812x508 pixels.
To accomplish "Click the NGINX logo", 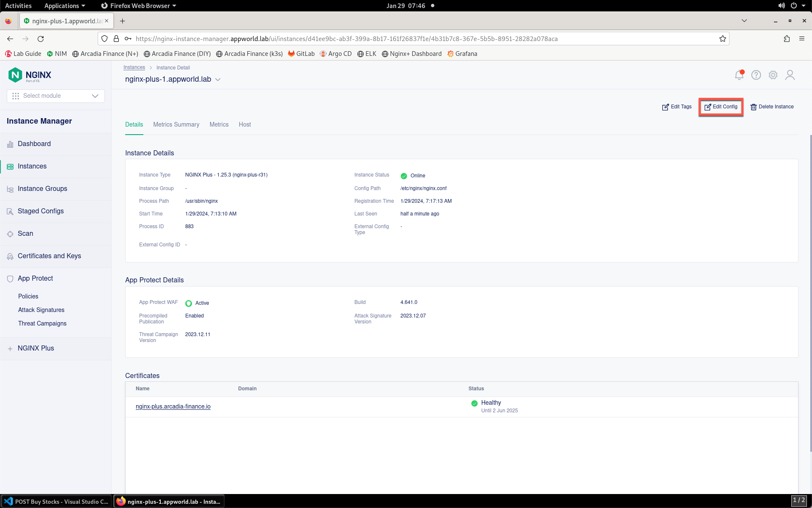I will click(x=30, y=75).
